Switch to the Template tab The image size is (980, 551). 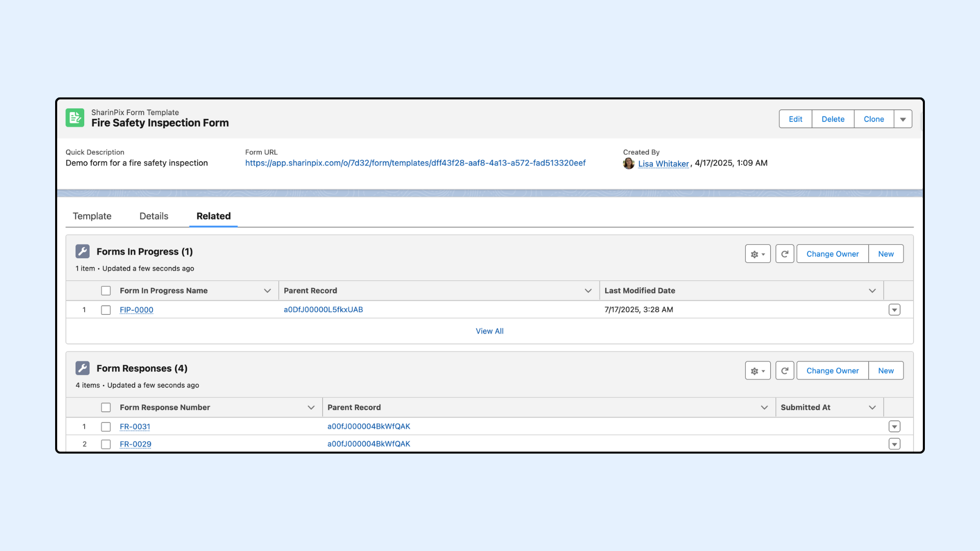(x=92, y=216)
